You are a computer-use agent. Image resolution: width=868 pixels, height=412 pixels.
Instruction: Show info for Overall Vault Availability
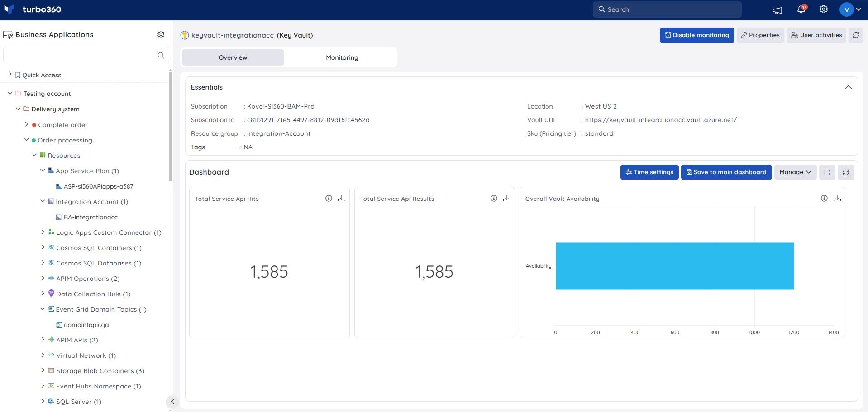pyautogui.click(x=824, y=199)
